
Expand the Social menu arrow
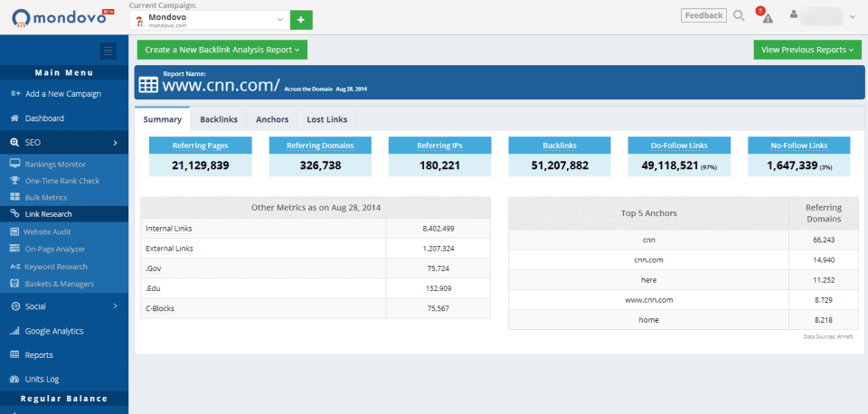pyautogui.click(x=115, y=306)
